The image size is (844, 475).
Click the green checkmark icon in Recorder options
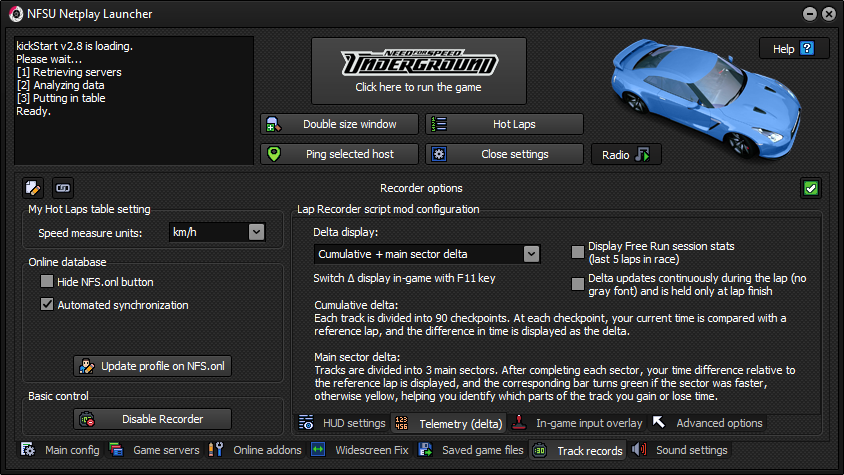(x=811, y=187)
